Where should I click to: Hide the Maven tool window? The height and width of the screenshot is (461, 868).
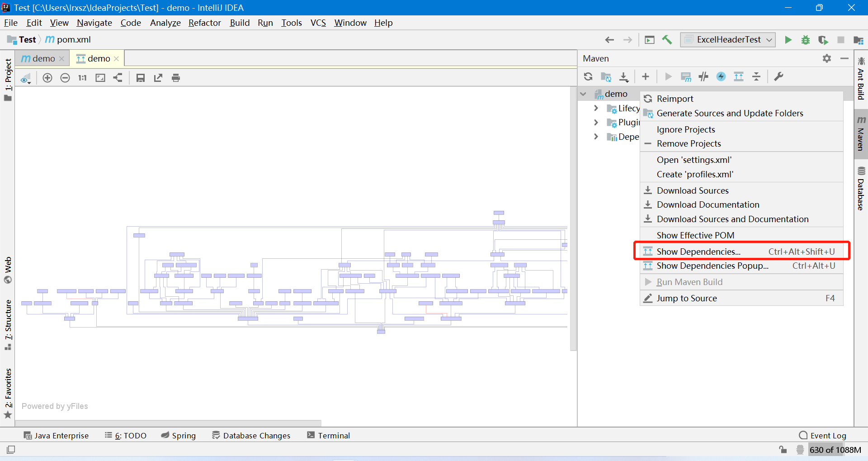point(844,58)
